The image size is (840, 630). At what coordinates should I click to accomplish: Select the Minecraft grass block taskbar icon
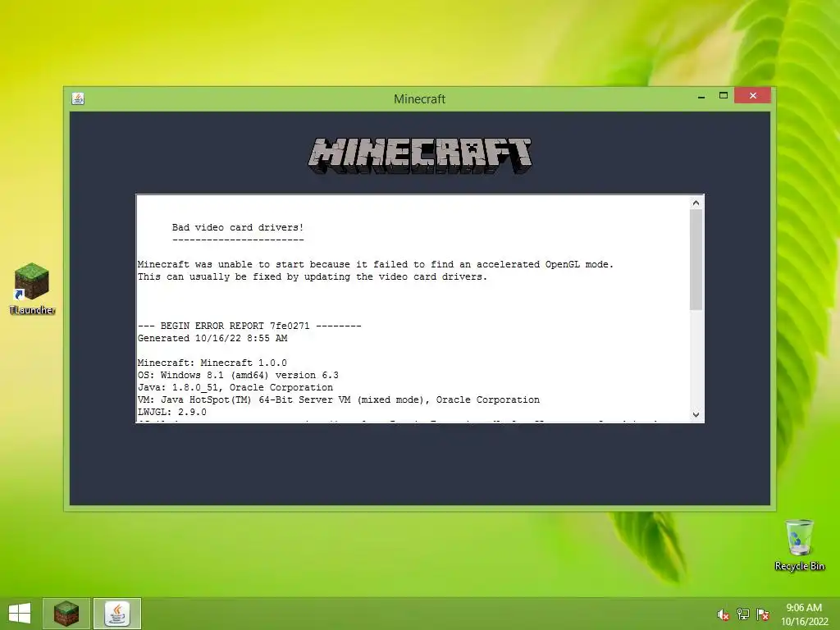click(66, 614)
